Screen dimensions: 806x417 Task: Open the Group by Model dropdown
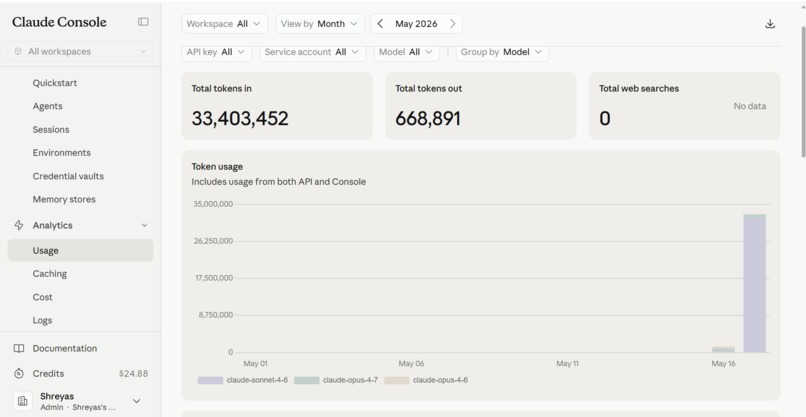pos(502,52)
